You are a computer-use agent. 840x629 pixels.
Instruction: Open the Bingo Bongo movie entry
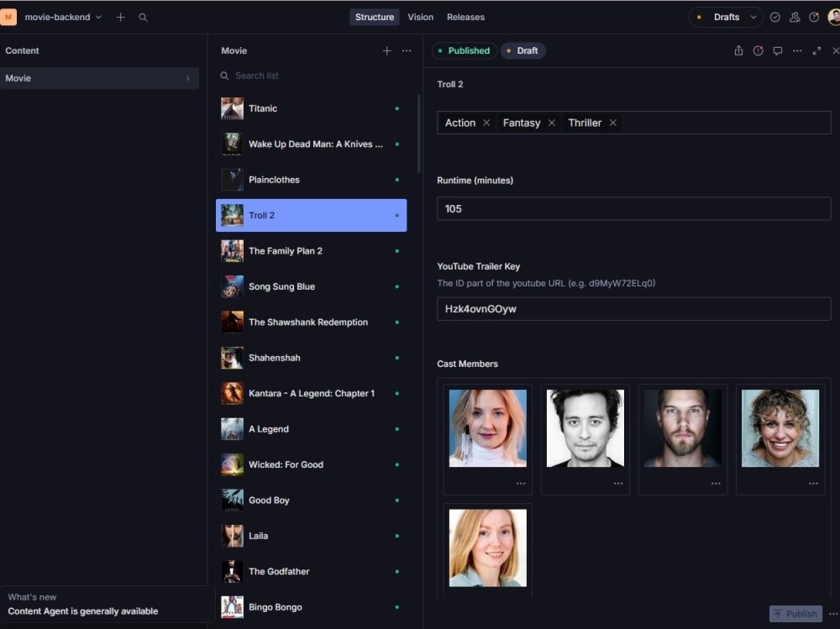click(312, 607)
